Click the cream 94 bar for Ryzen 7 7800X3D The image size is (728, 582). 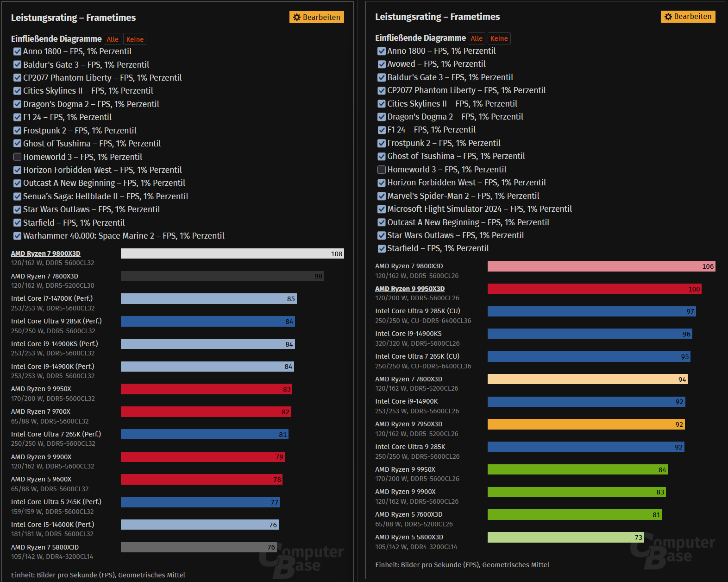(588, 379)
